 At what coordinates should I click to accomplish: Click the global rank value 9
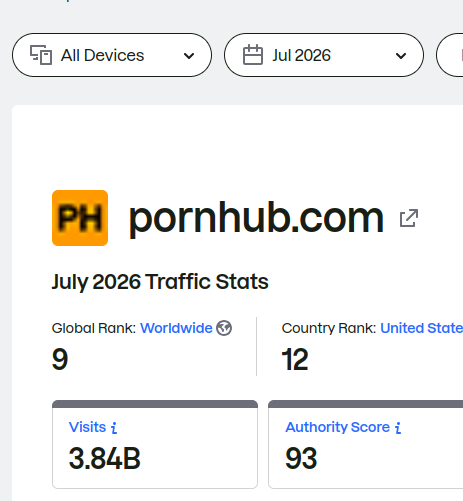[60, 359]
